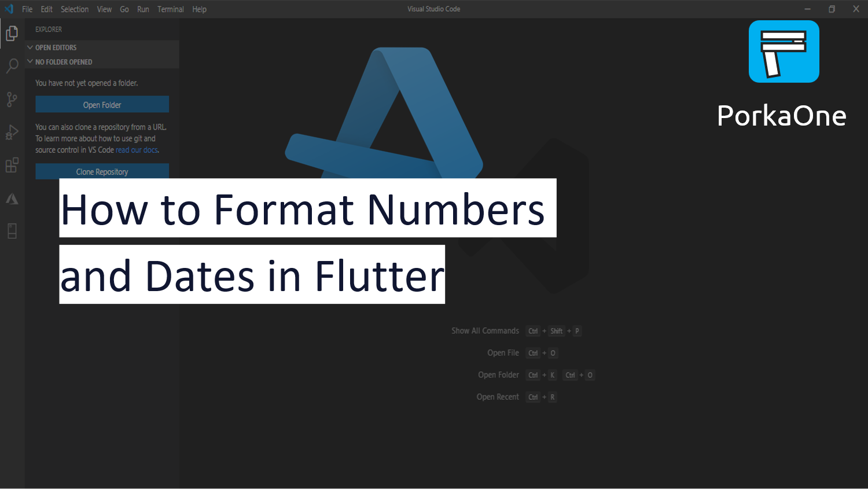The width and height of the screenshot is (868, 489).
Task: Open the Extensions view icon
Action: click(x=12, y=166)
